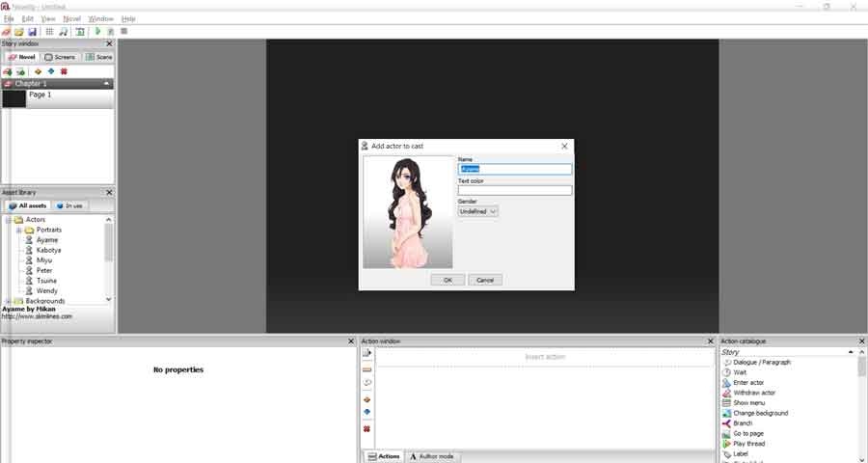The image size is (868, 463).
Task: Click the Text color field in the dialog
Action: (515, 190)
